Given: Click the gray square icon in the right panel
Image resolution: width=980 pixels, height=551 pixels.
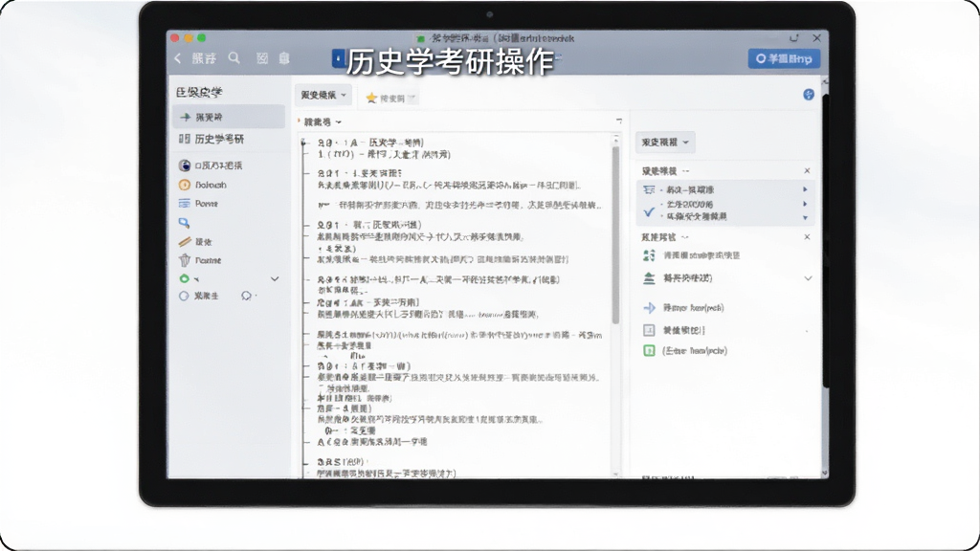Looking at the screenshot, I should [x=649, y=330].
